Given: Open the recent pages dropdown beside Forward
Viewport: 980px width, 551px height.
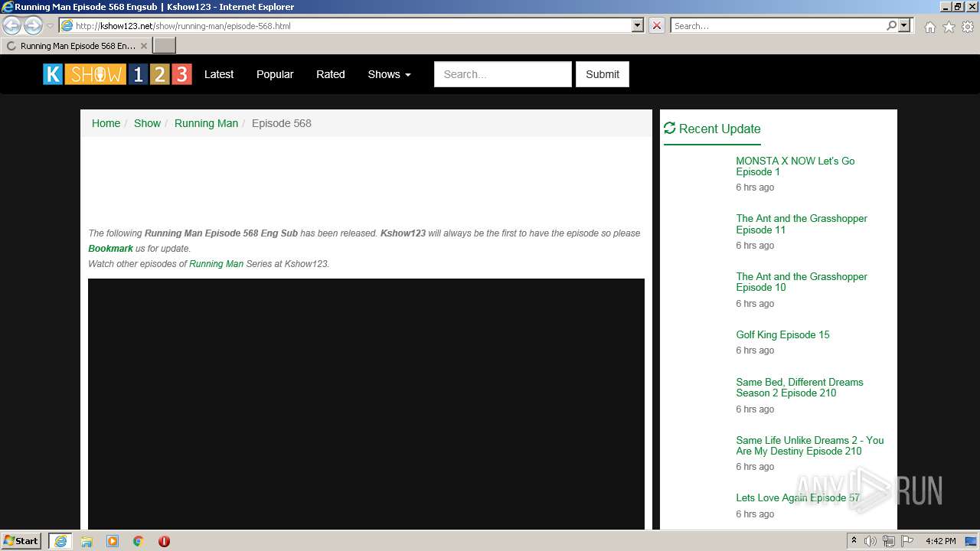Looking at the screenshot, I should point(50,26).
